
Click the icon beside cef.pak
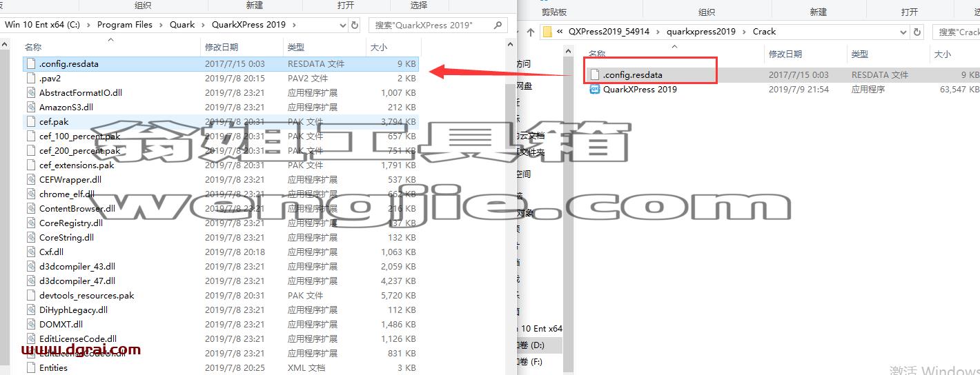tap(31, 121)
